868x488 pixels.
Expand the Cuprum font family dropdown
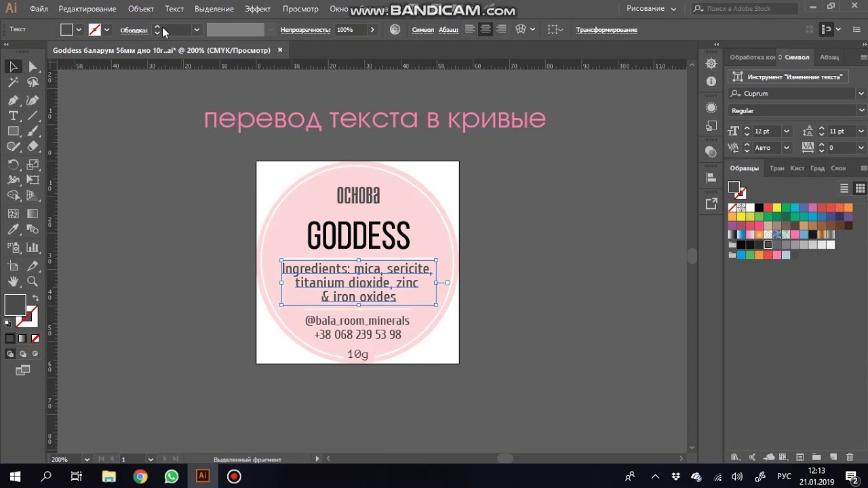861,94
